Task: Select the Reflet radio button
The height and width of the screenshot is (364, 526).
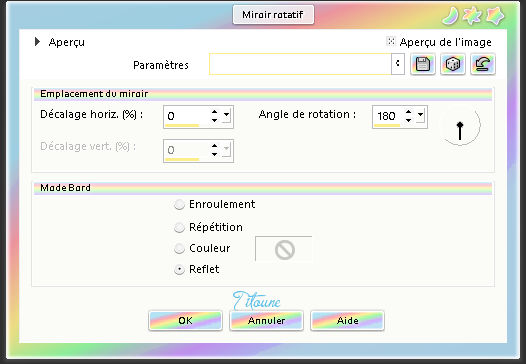Action: click(x=179, y=269)
